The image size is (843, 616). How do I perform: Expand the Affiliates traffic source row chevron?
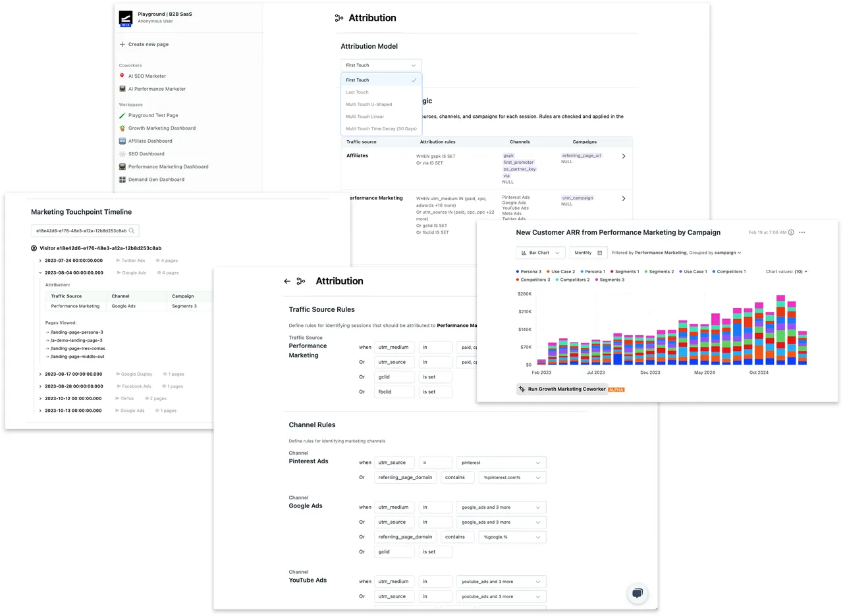point(624,156)
